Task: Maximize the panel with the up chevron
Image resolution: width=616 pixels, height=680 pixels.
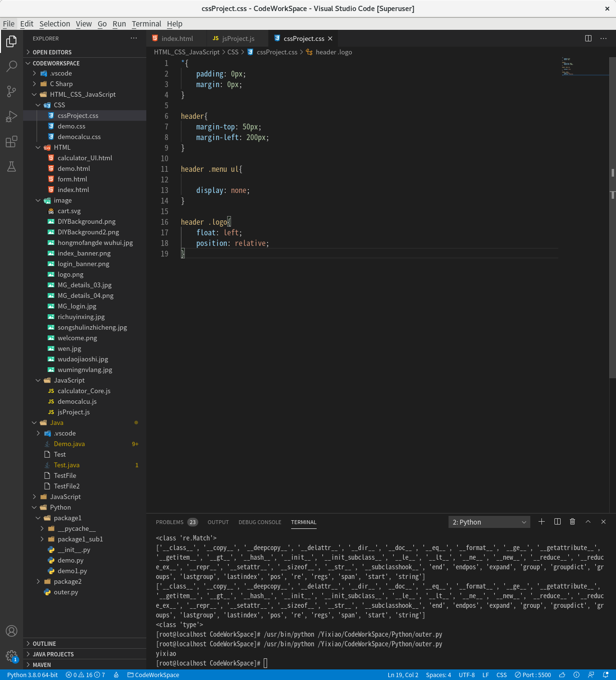Action: 588,522
